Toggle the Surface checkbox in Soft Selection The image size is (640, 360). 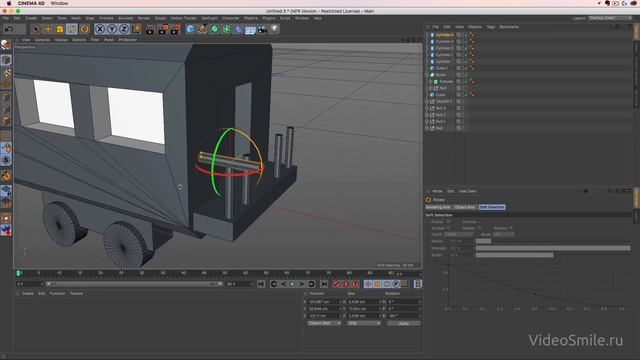[x=448, y=228]
